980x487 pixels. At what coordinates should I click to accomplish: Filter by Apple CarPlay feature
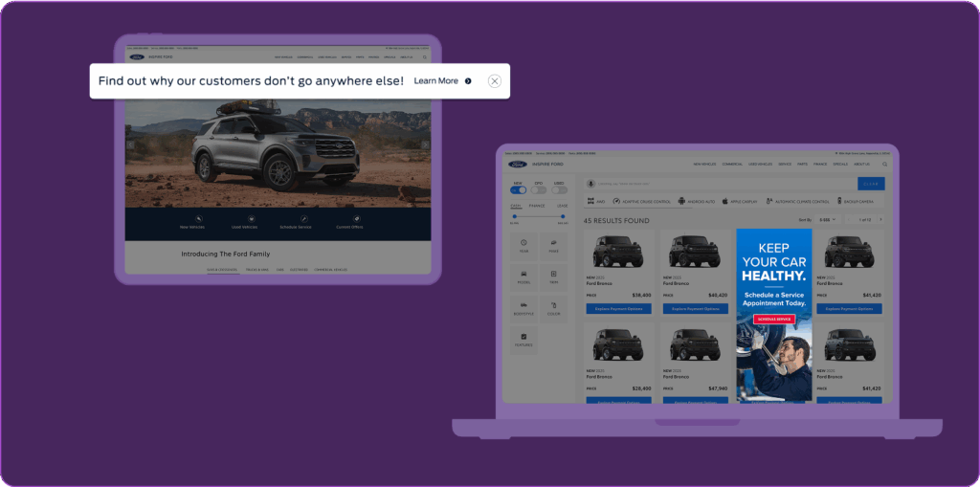[740, 201]
